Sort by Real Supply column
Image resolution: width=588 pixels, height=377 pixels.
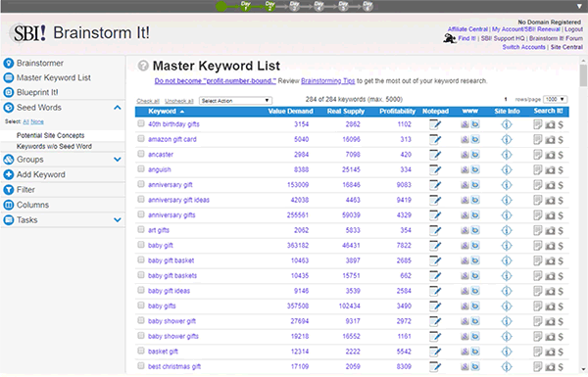[x=346, y=112]
